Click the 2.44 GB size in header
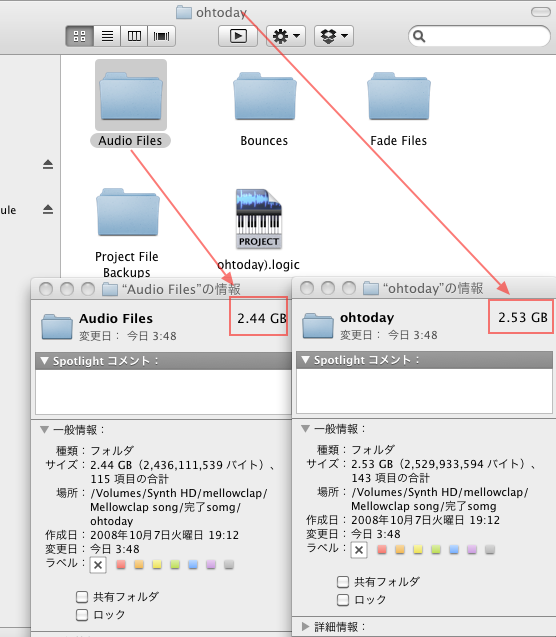Screen dimensions: 556x637 tap(262, 318)
